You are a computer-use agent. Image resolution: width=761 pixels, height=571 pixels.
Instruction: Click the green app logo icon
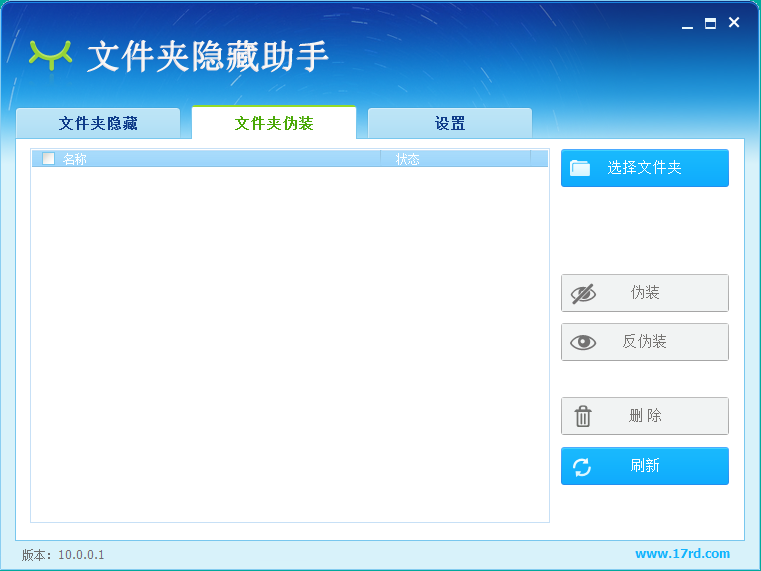pos(51,54)
